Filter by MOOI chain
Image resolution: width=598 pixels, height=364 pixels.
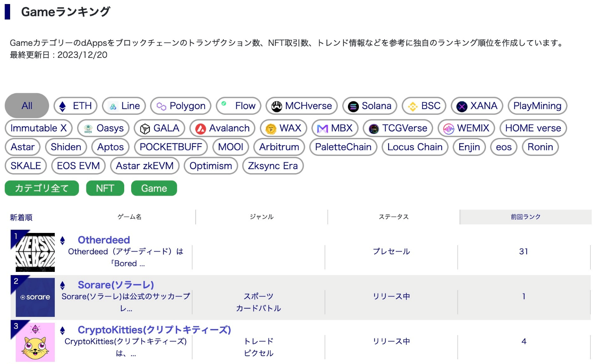tap(231, 147)
